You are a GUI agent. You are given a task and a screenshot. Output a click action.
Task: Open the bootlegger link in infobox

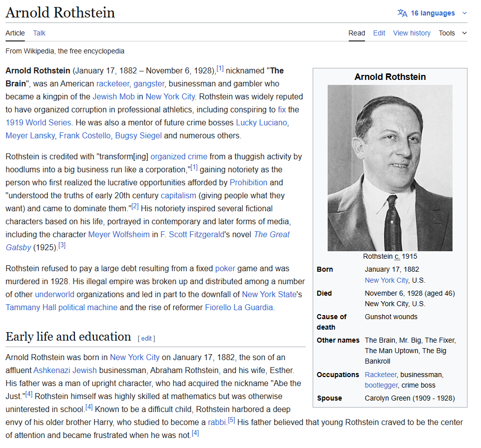[x=381, y=385]
